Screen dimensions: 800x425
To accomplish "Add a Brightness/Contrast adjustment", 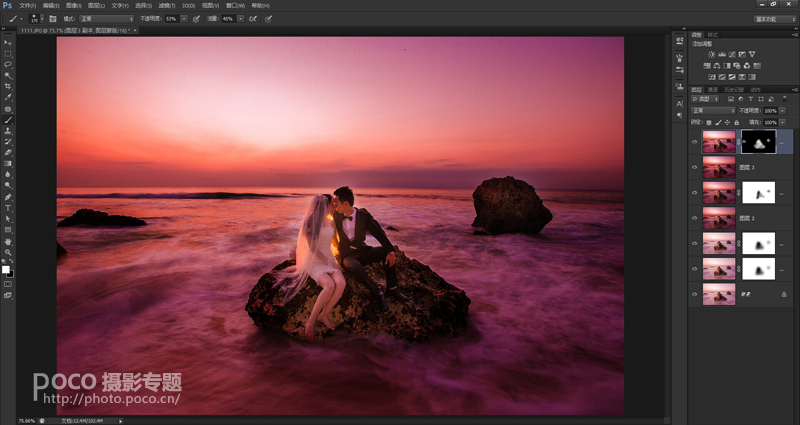I will click(x=712, y=54).
